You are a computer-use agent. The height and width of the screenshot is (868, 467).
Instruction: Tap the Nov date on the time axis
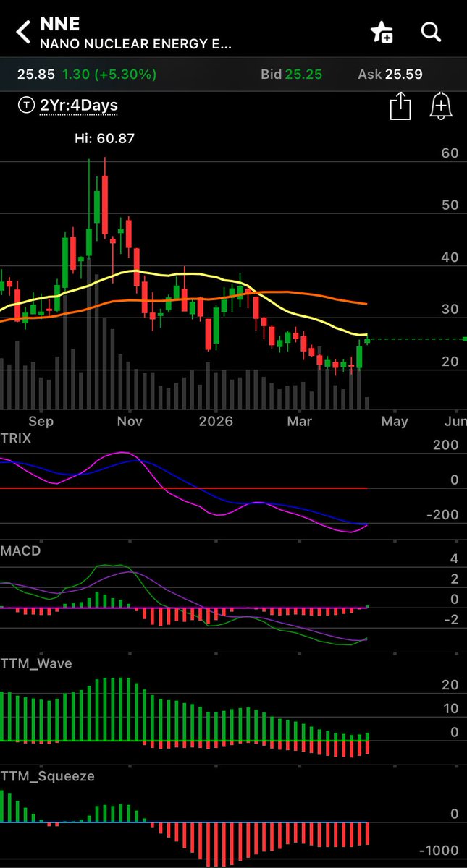click(x=129, y=421)
